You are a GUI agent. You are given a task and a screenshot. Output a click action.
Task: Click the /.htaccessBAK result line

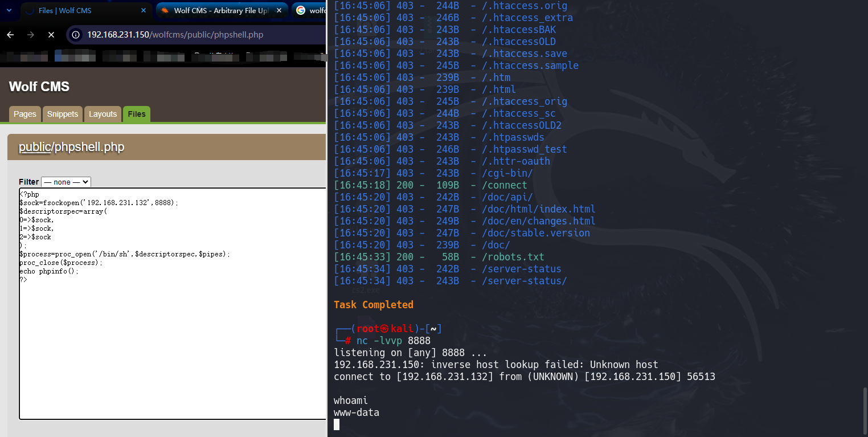click(445, 30)
